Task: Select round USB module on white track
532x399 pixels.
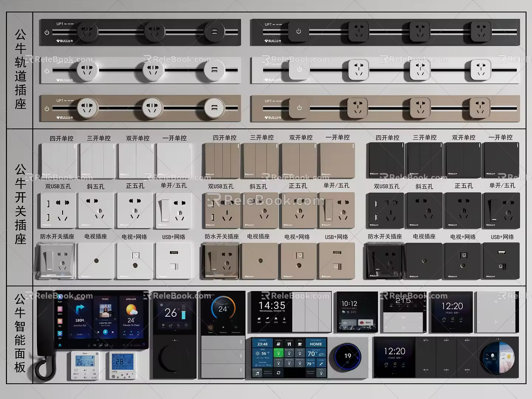Action: coord(214,70)
